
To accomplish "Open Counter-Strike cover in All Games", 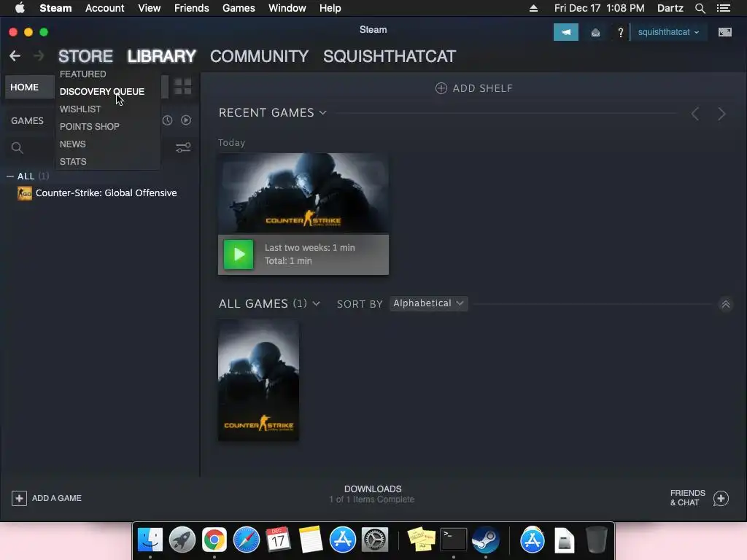I will pos(259,381).
